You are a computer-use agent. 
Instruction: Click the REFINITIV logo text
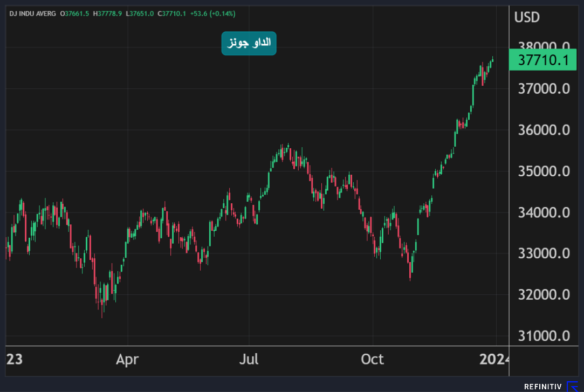pos(542,387)
